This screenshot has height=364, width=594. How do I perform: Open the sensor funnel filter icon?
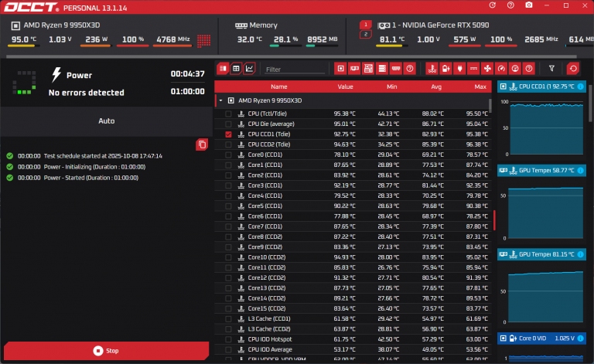551,69
